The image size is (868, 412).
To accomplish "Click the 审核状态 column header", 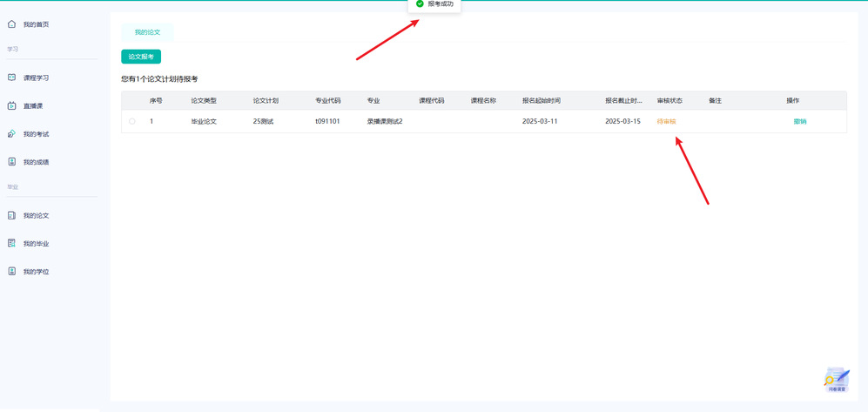I will (x=670, y=100).
